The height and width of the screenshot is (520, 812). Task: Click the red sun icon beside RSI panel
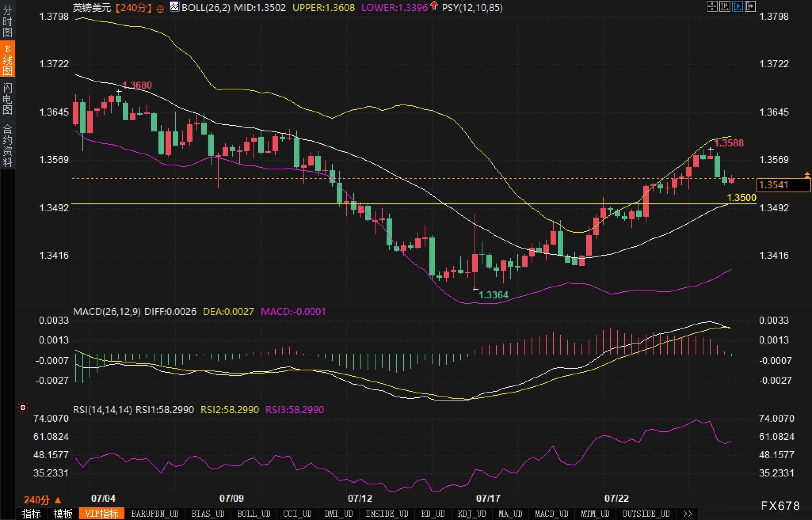coord(23,408)
